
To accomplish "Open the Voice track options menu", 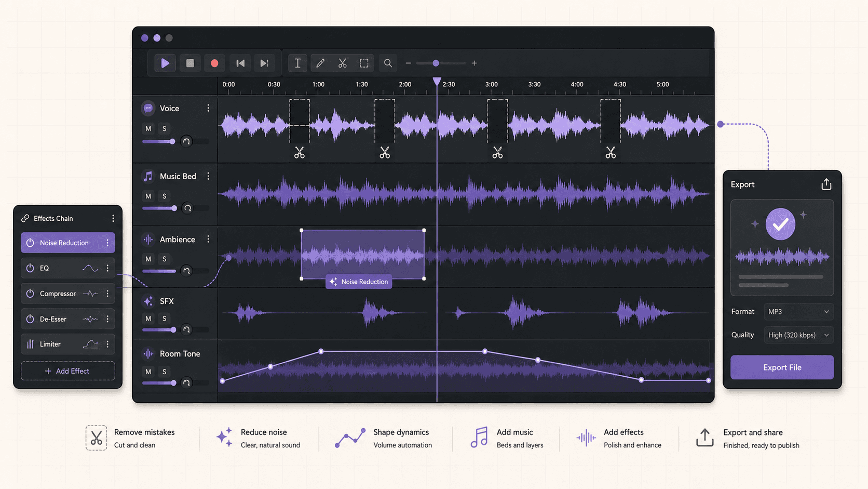I will click(208, 108).
